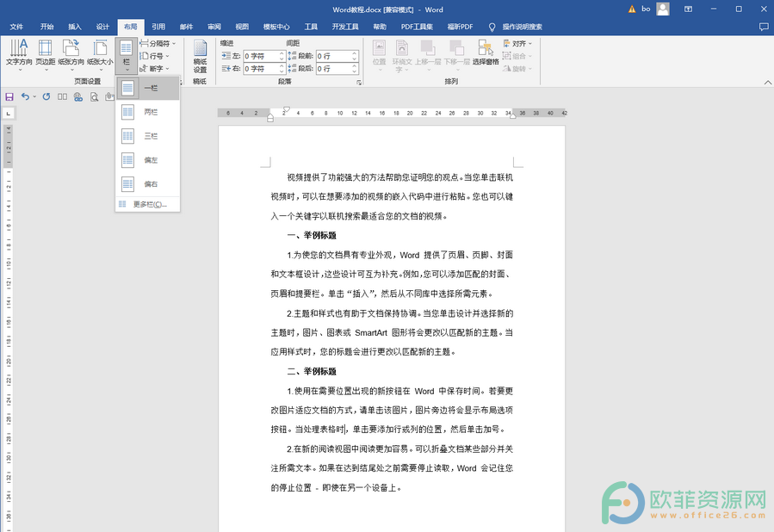Click the 栏 columns button in ribbon
Screen dimensions: 774x532
point(127,54)
